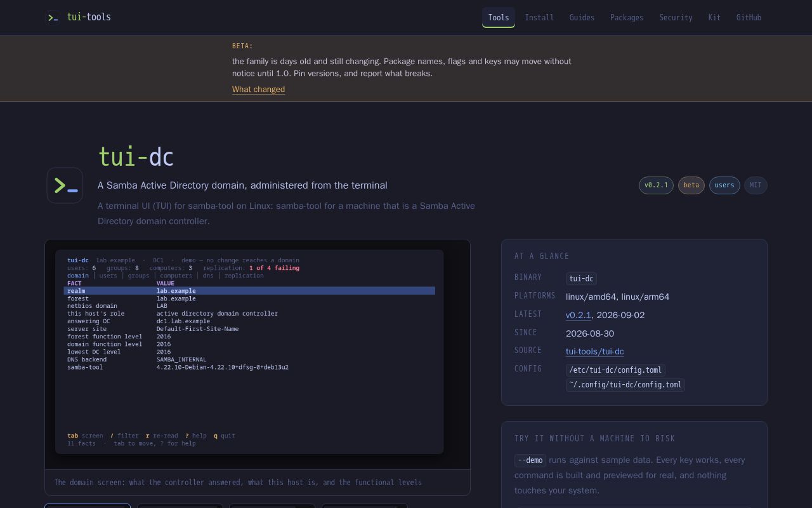Click the beta status badge

click(x=691, y=185)
